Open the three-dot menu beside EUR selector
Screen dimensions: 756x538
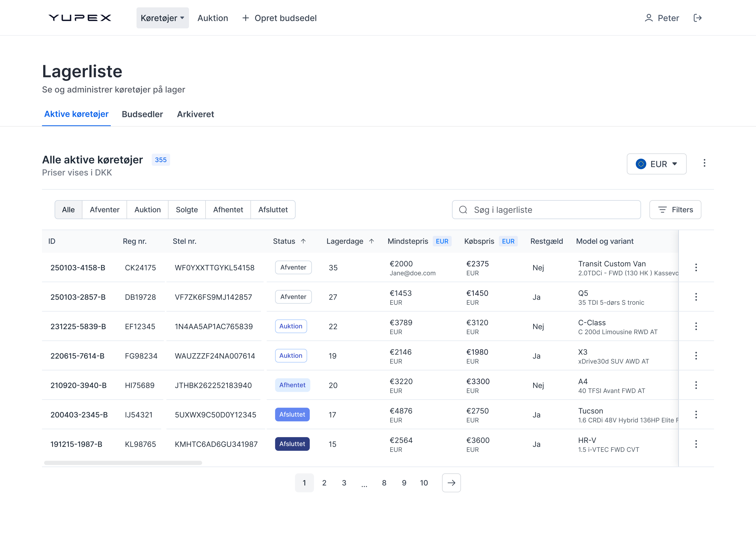[704, 163]
